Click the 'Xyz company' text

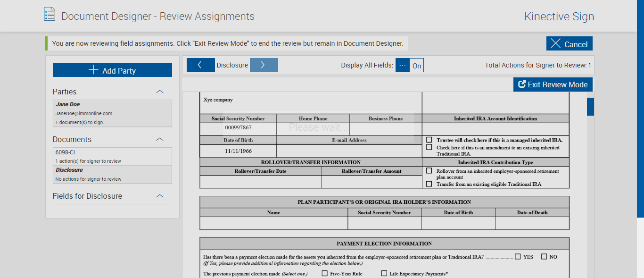218,100
